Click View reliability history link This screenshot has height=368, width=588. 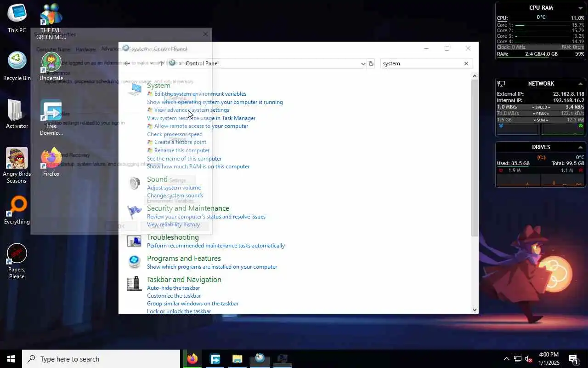coord(173,224)
